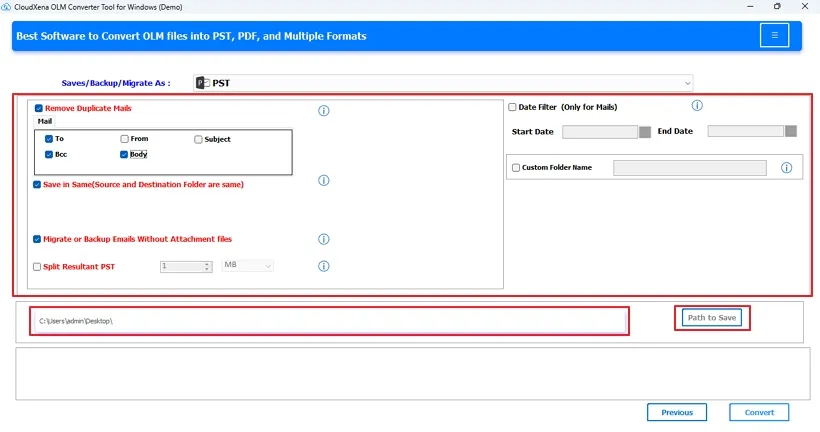Click info icon beside Split Resultant PST

pos(323,266)
